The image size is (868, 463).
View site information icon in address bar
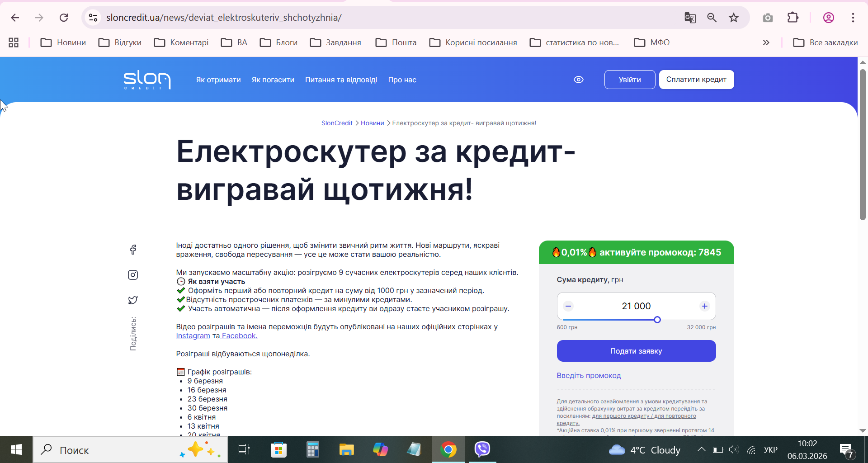point(93,18)
